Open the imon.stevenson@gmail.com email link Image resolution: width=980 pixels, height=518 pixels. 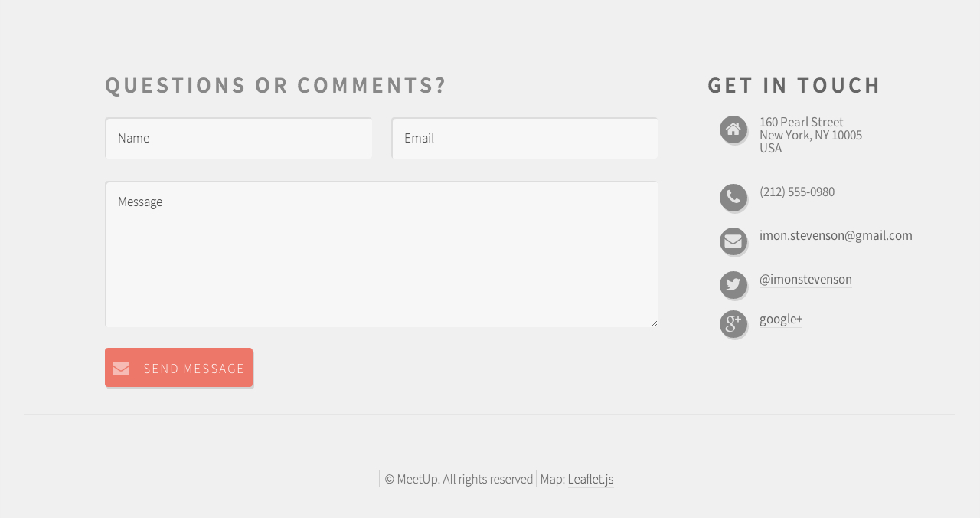835,236
